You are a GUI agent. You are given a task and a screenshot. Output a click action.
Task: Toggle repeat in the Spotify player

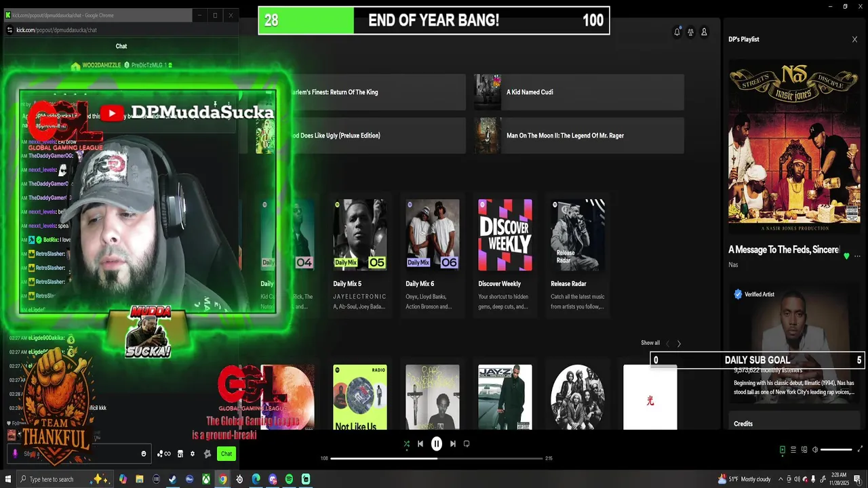[x=467, y=444]
